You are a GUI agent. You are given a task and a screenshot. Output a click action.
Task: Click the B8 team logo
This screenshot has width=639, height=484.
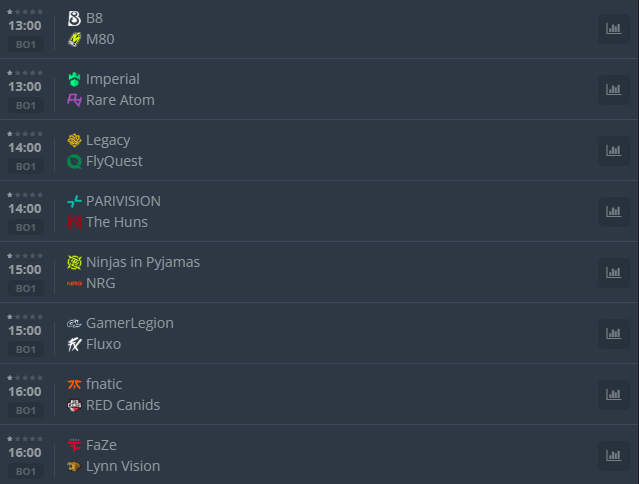tap(74, 18)
